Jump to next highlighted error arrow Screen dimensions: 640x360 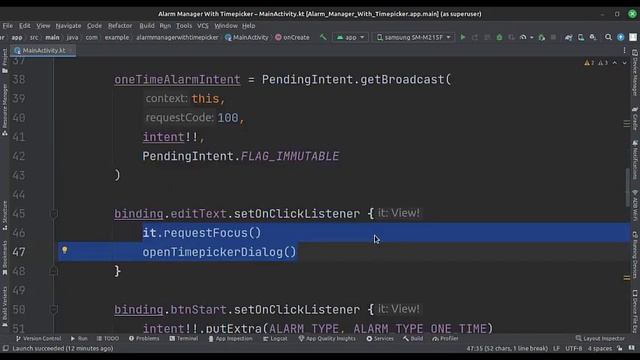[624, 63]
